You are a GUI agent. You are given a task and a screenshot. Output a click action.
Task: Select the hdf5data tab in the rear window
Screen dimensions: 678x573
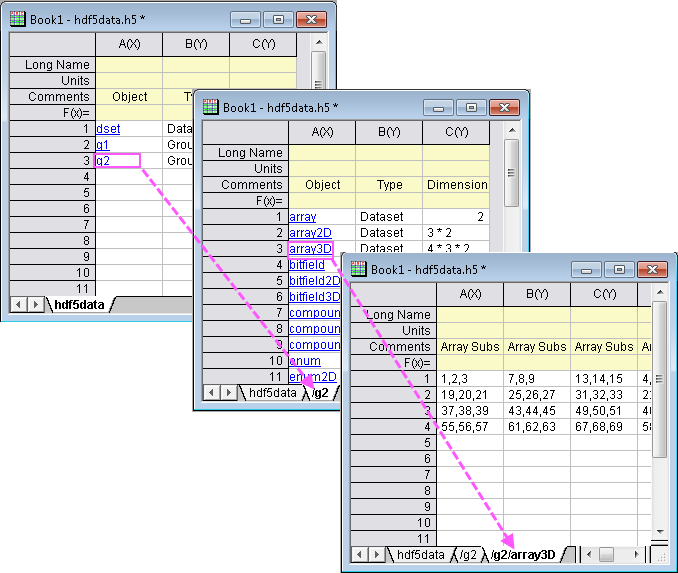tap(80, 304)
